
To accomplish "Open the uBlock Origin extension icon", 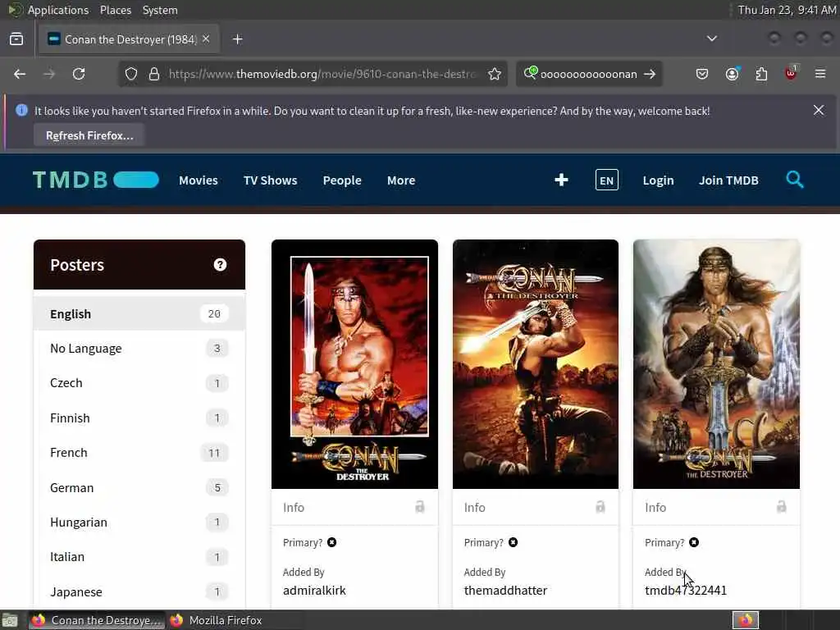I will click(791, 73).
